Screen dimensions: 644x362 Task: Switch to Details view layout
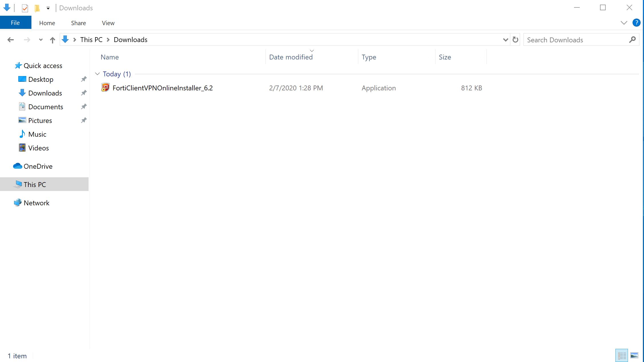(x=622, y=355)
